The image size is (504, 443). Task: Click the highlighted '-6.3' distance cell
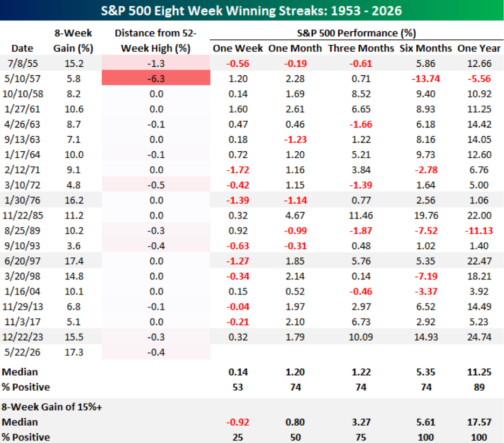coord(156,78)
